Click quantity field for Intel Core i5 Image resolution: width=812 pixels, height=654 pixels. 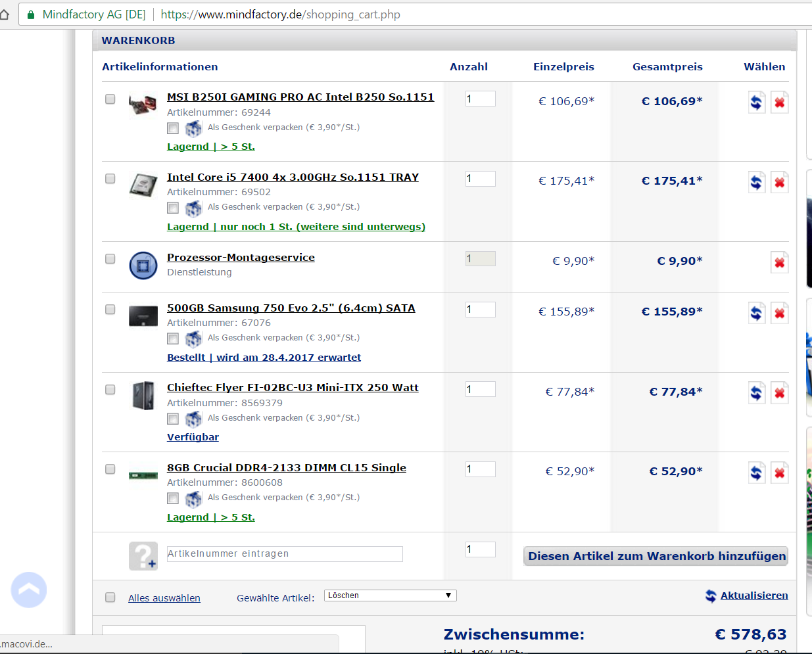(x=481, y=179)
